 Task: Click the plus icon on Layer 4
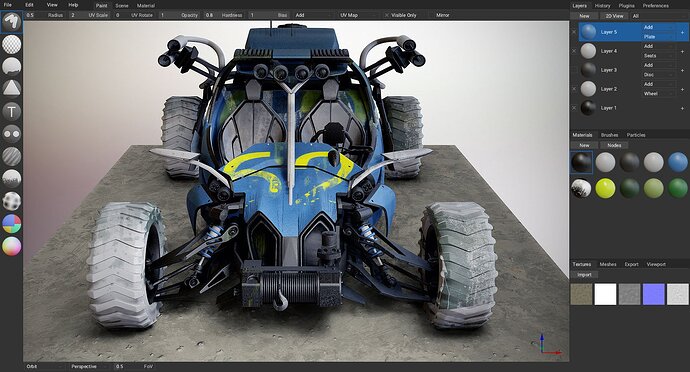683,51
